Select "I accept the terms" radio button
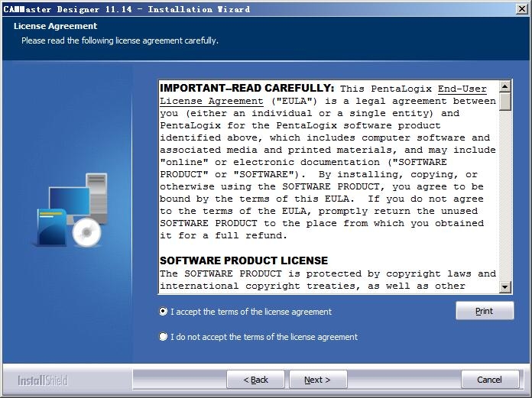This screenshot has height=398, width=532. [164, 311]
